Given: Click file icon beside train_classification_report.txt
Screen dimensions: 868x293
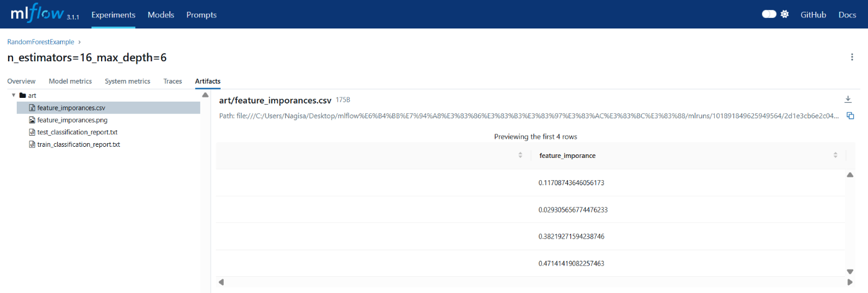Looking at the screenshot, I should point(32,144).
